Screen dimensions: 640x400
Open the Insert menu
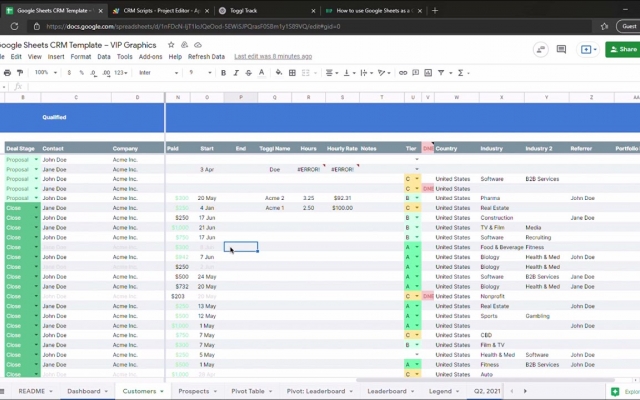tap(56, 57)
